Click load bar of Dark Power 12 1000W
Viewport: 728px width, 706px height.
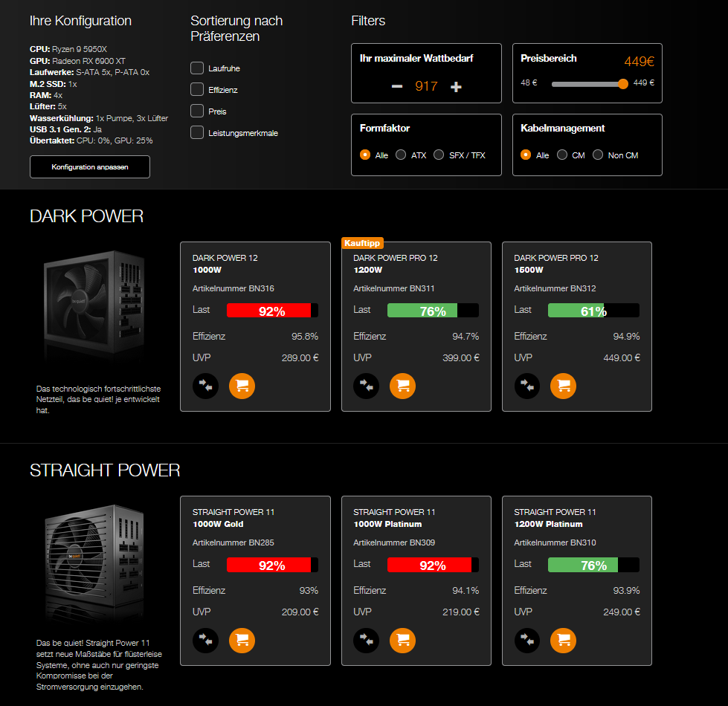(272, 311)
